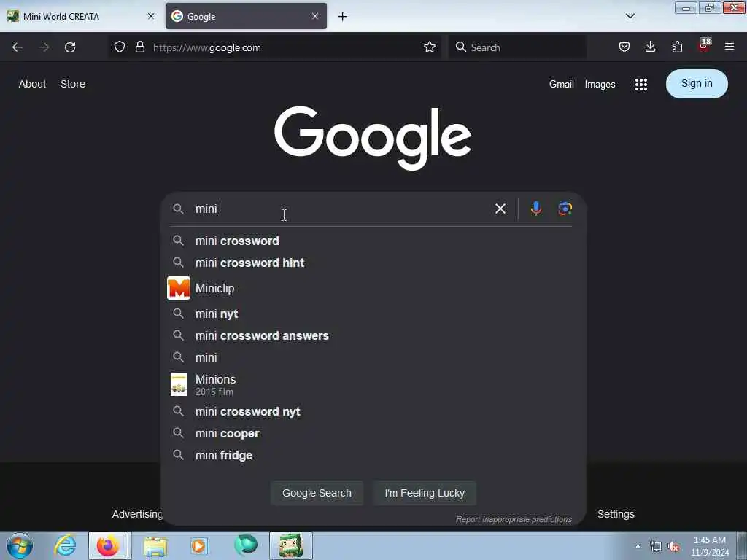Open a new tab with the plus icon
The height and width of the screenshot is (560, 747).
point(343,17)
